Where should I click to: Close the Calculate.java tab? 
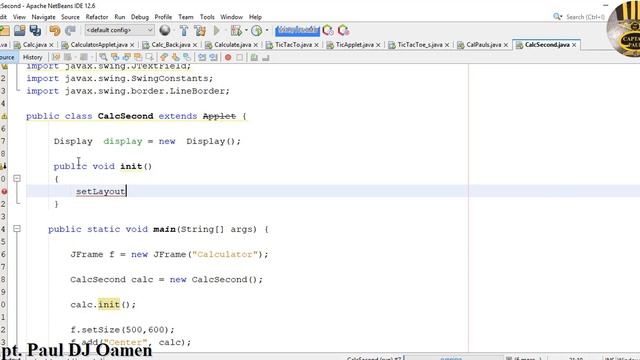click(x=256, y=45)
